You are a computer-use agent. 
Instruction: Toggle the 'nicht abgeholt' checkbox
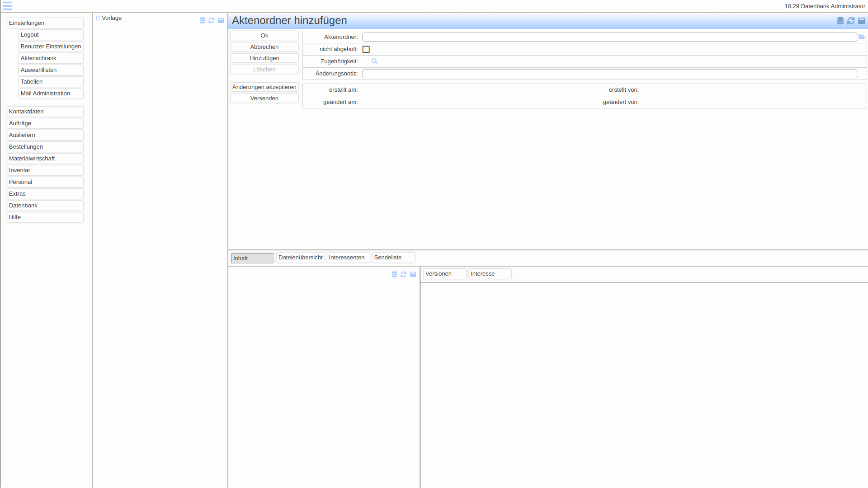click(366, 49)
